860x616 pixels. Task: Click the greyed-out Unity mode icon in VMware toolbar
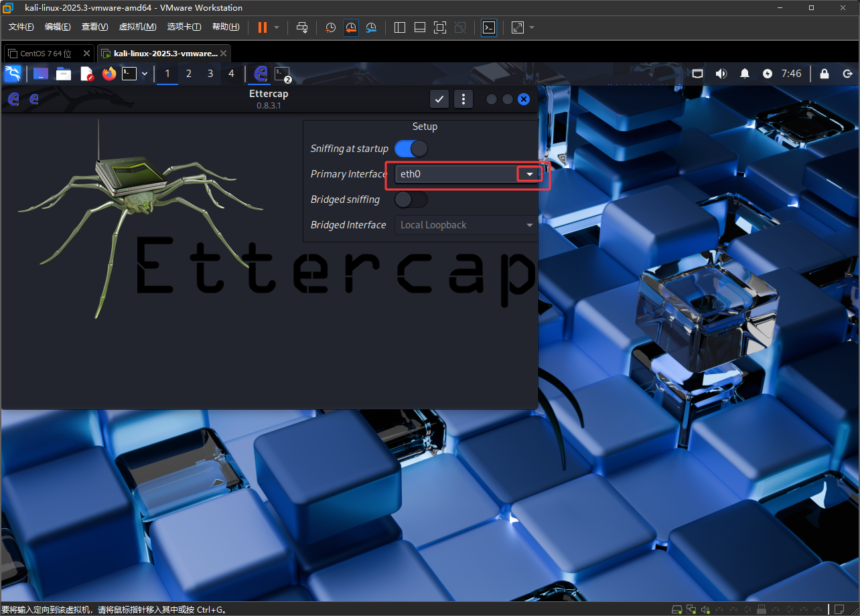coord(460,27)
